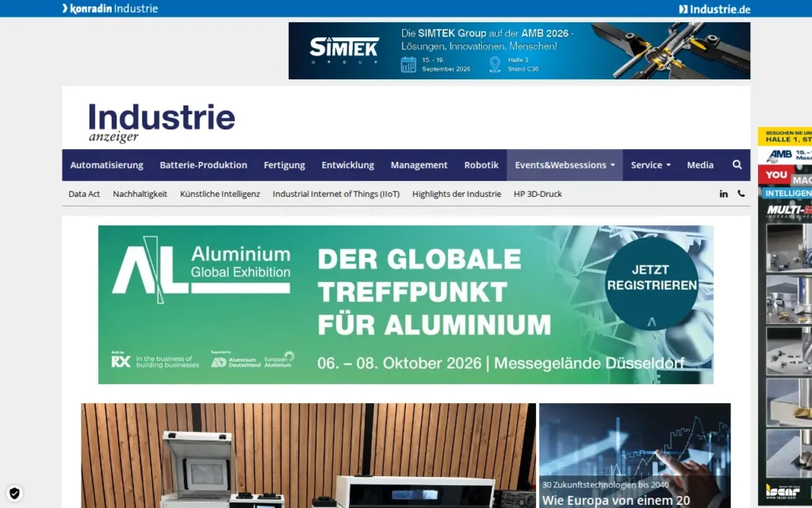This screenshot has width=812, height=508.
Task: Open the SIMTEK Group AMB 2026 banner
Action: 519,51
